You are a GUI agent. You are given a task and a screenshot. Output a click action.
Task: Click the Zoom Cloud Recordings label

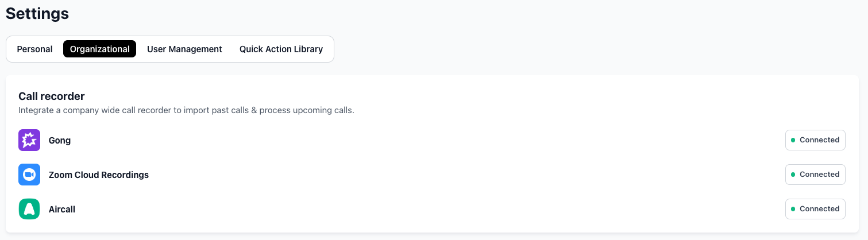(99, 175)
